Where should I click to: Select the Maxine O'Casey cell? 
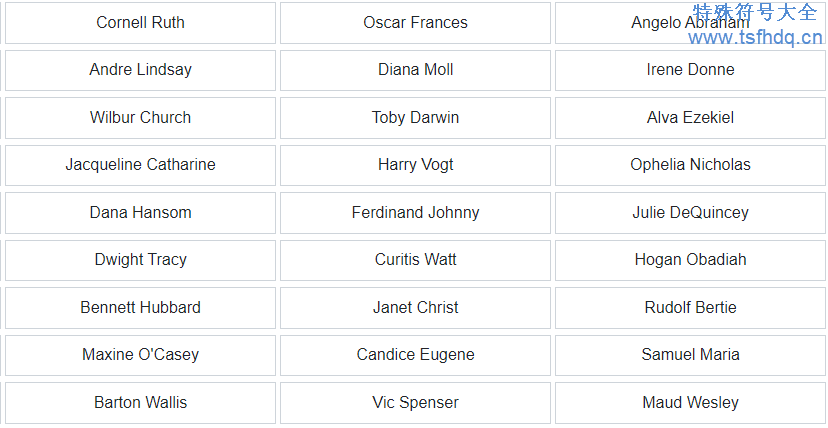[140, 355]
